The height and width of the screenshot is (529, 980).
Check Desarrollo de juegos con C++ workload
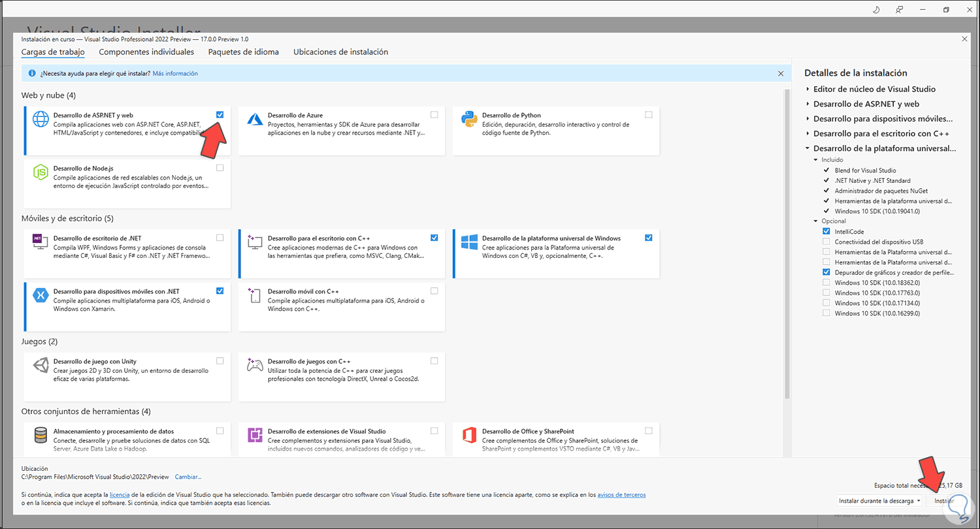click(434, 361)
